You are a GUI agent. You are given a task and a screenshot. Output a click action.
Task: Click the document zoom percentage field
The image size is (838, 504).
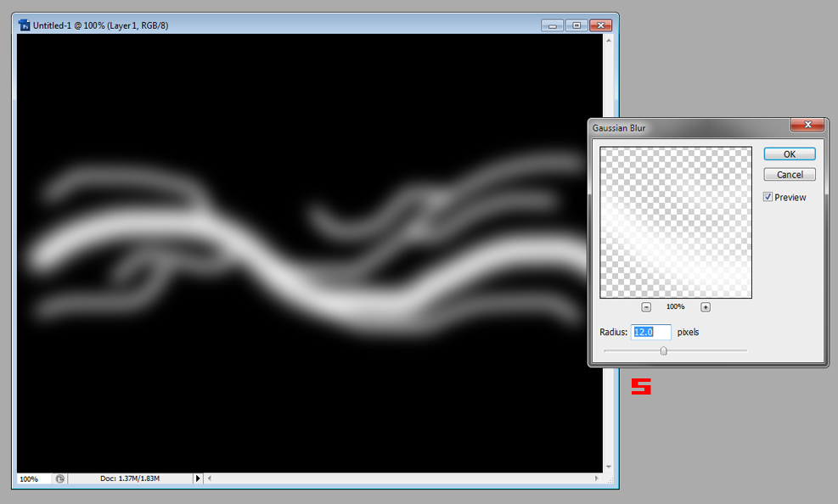point(34,479)
